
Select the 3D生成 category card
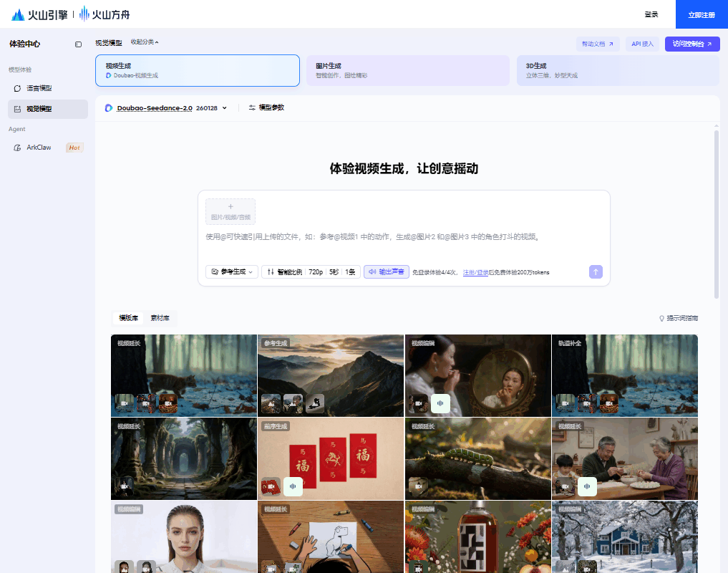(x=617, y=70)
